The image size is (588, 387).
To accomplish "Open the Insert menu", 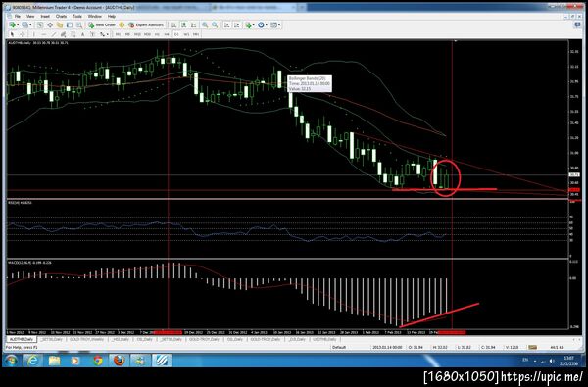I will [x=45, y=16].
